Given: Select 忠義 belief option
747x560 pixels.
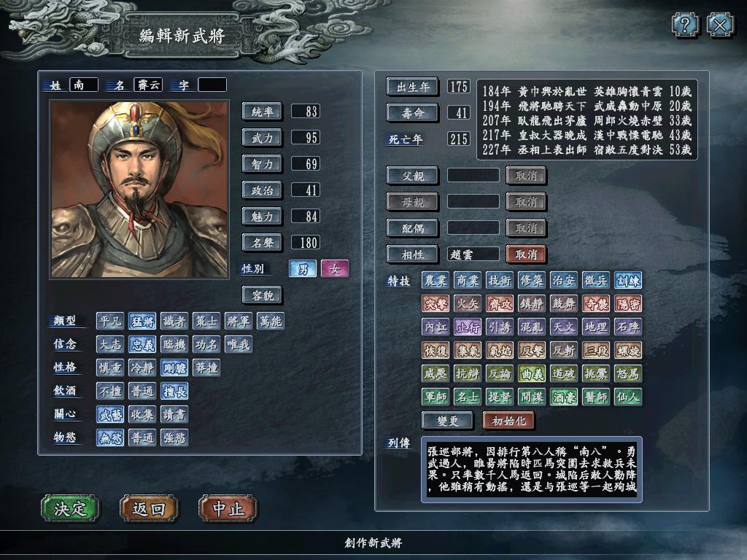Looking at the screenshot, I should (x=142, y=344).
